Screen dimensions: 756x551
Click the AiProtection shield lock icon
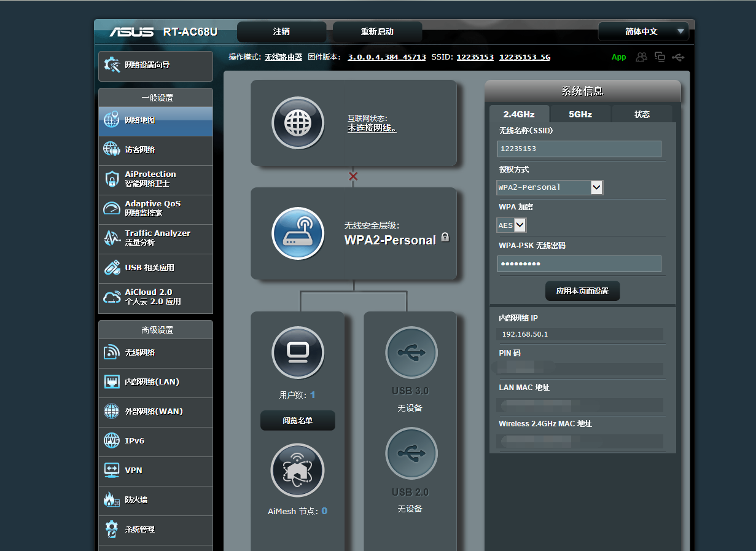pos(111,179)
